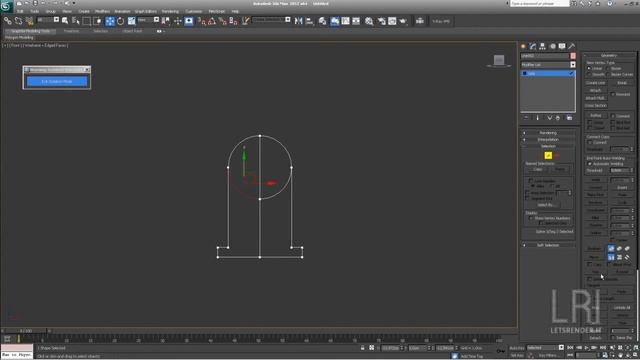Viewport: 640px width, 360px height.
Task: Toggle the Connect Copy Connect checkbox
Action: tap(590, 142)
